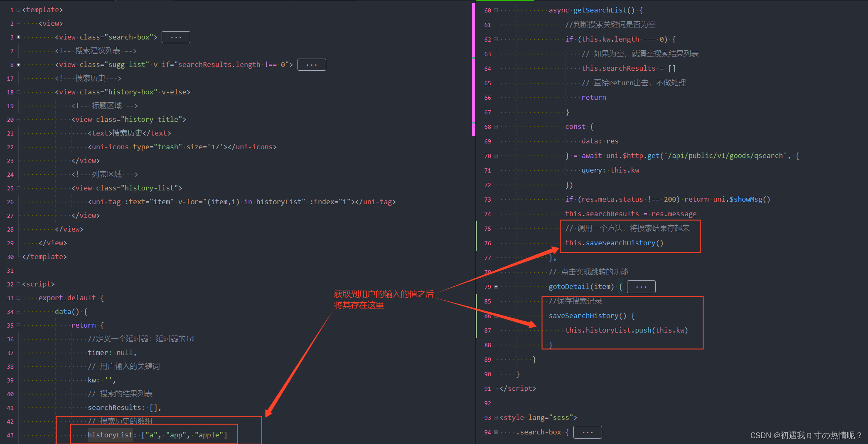Click the saveSearchHistory() method definition on line 86
Screen dimensions: 868x444
click(x=592, y=316)
